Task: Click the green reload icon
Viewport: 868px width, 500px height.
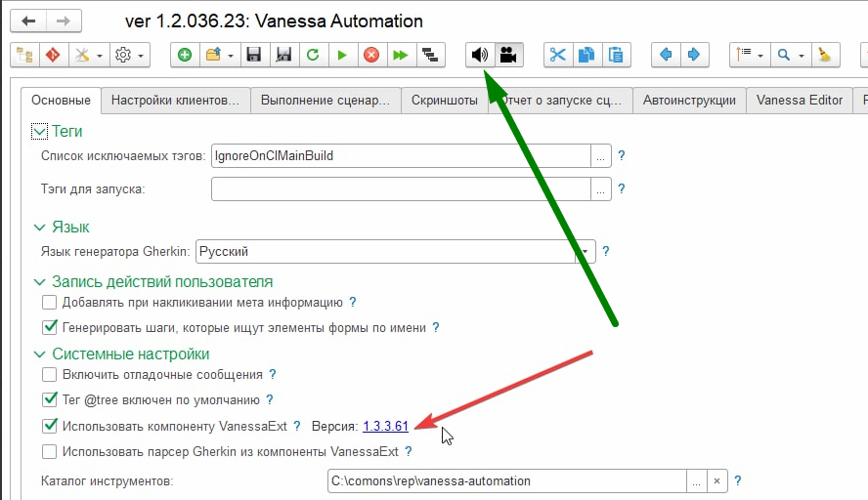Action: point(313,55)
